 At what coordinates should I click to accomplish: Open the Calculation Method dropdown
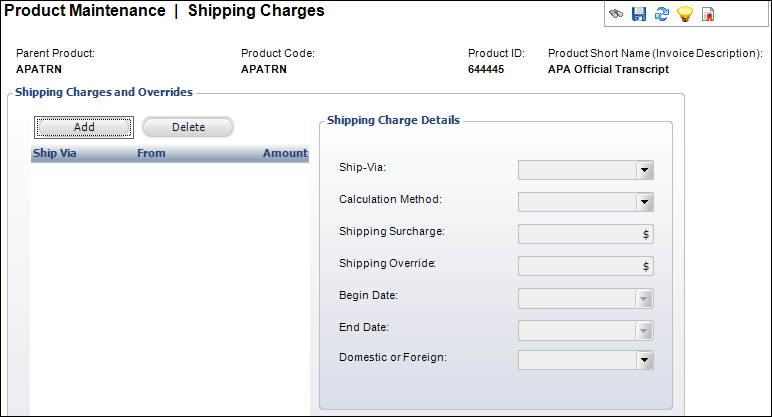pos(644,202)
